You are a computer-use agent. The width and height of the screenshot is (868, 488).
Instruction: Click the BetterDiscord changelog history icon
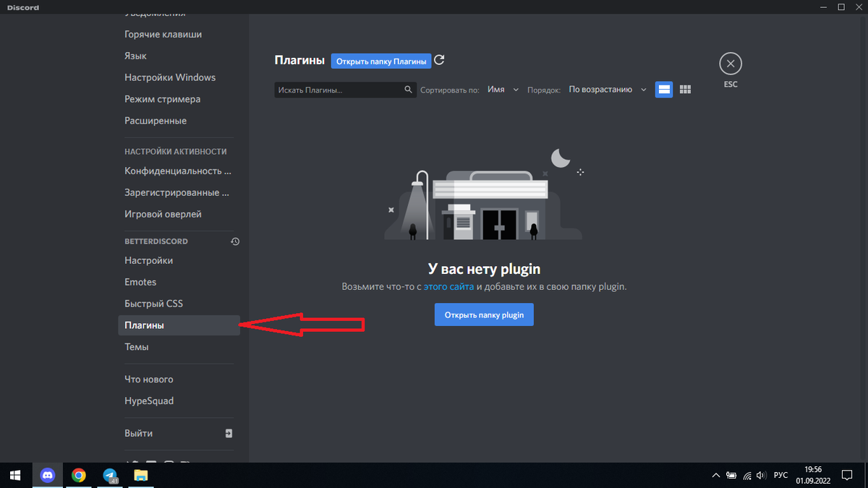[234, 241]
